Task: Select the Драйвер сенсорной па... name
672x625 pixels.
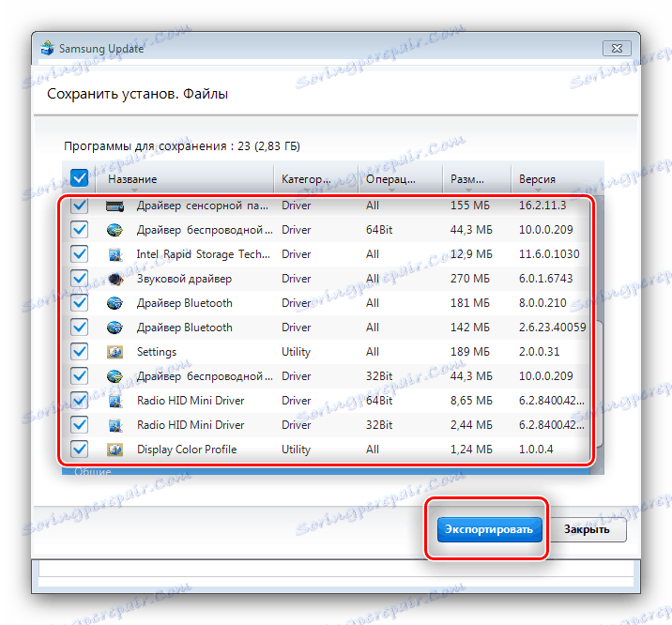Action: pos(203,206)
